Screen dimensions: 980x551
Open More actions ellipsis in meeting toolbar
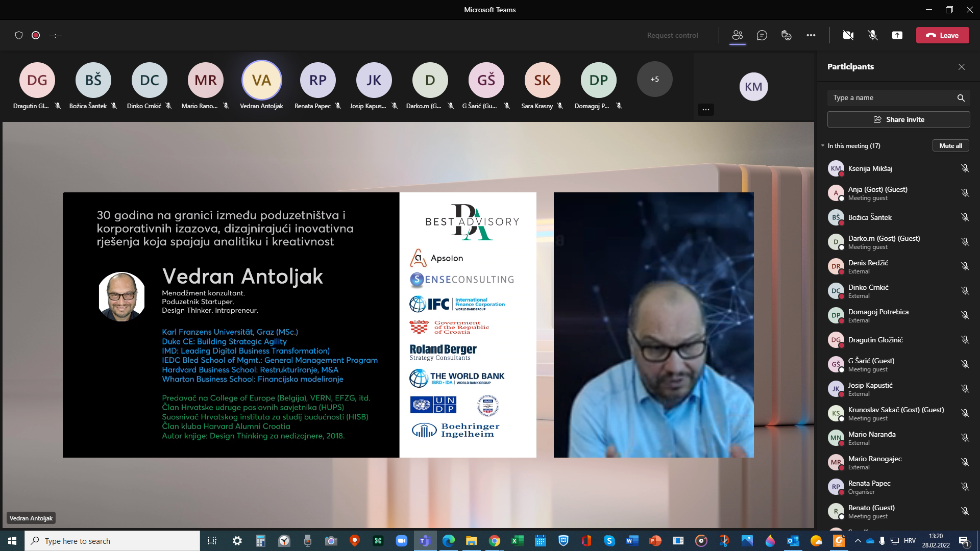[x=811, y=35]
